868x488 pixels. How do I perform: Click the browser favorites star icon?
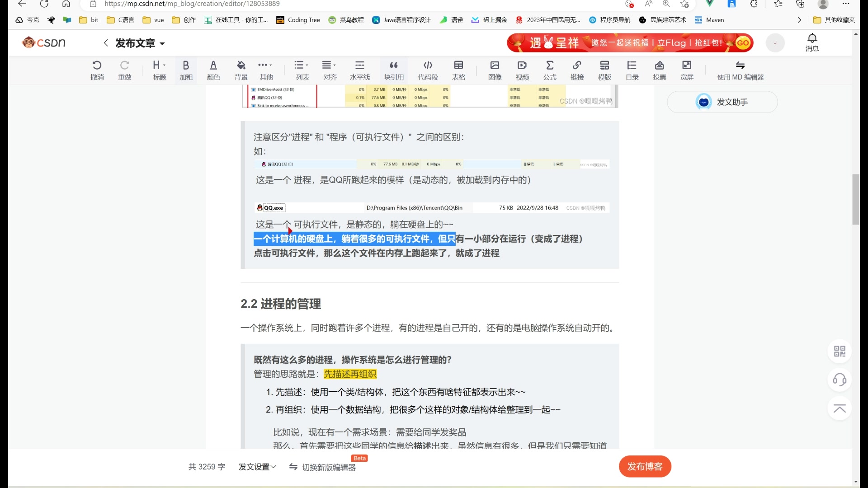coord(684,4)
